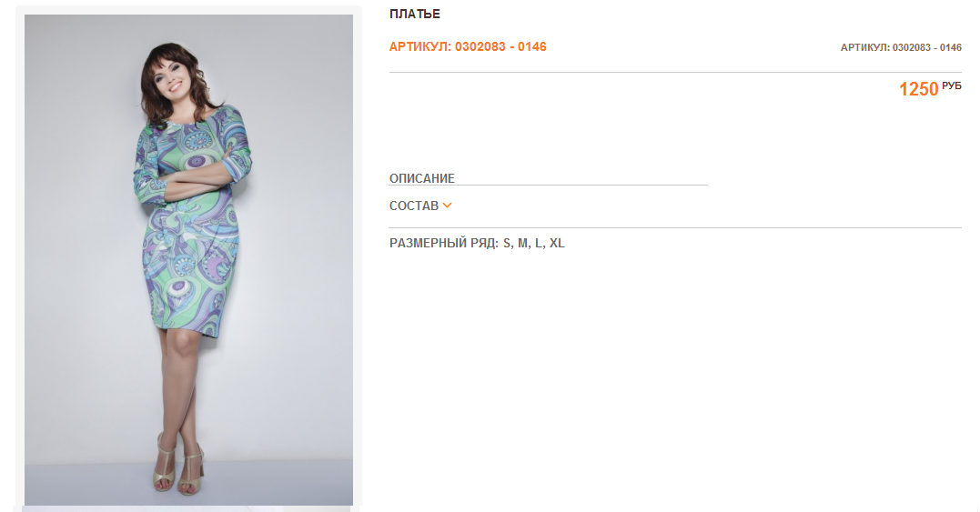980x512 pixels.
Task: Click the СОСТАВ section label
Action: pyautogui.click(x=414, y=206)
